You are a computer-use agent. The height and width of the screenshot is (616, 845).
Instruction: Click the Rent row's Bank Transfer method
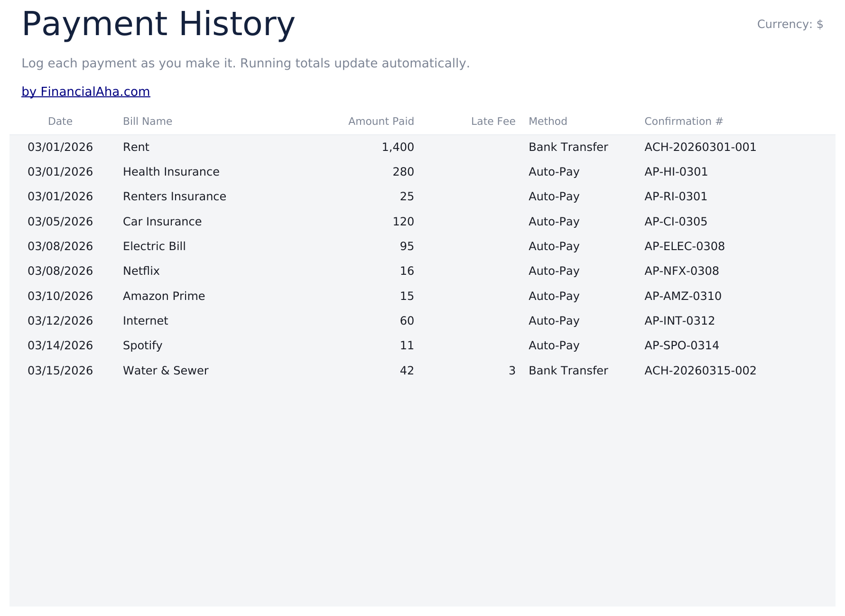[568, 147]
